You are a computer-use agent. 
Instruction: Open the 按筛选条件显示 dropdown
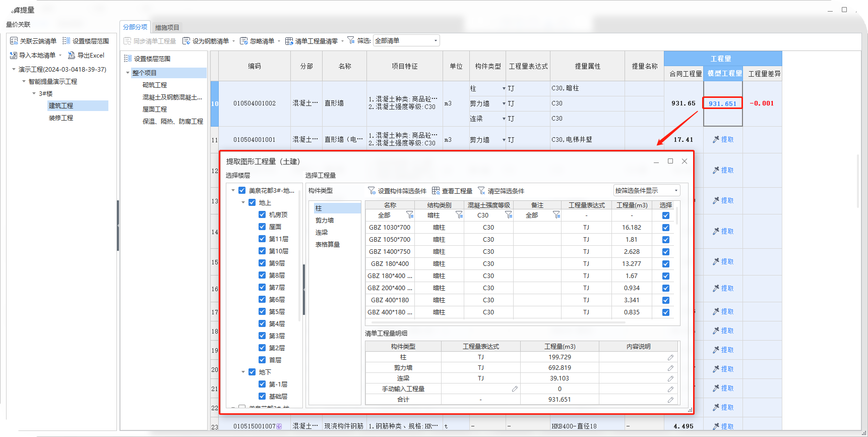coord(646,190)
